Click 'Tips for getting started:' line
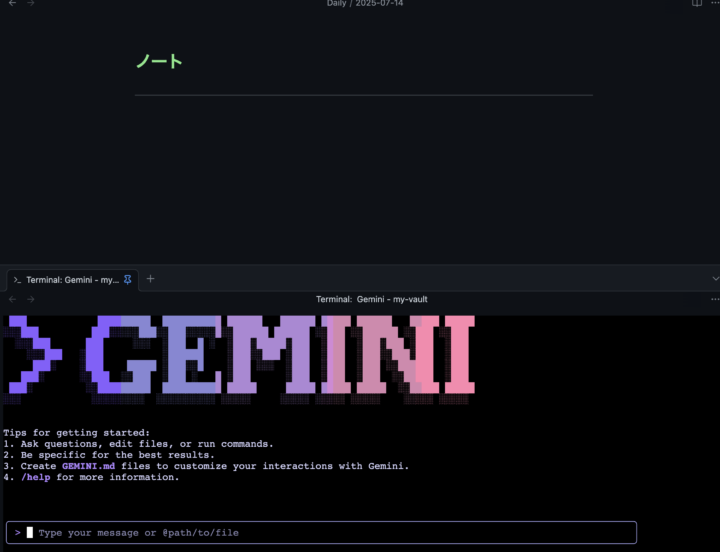The width and height of the screenshot is (720, 552). [76, 433]
